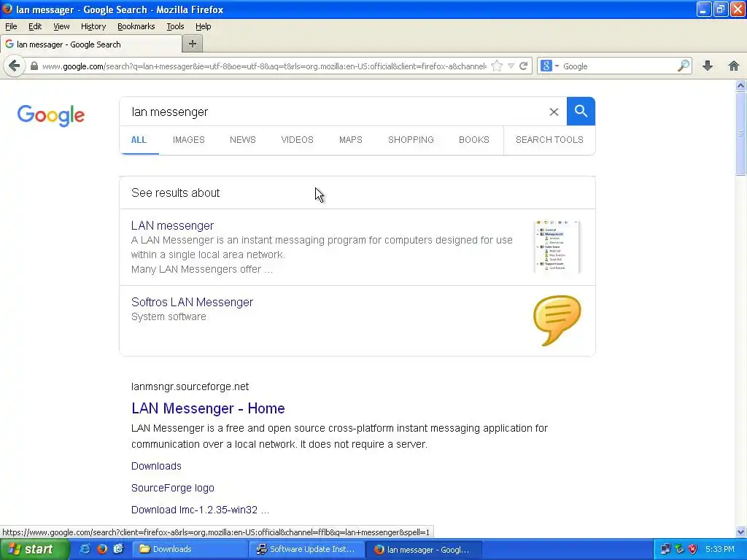Screen dimensions: 747x560
Task: Click the vertical scrollbar thumb
Action: (x=740, y=133)
